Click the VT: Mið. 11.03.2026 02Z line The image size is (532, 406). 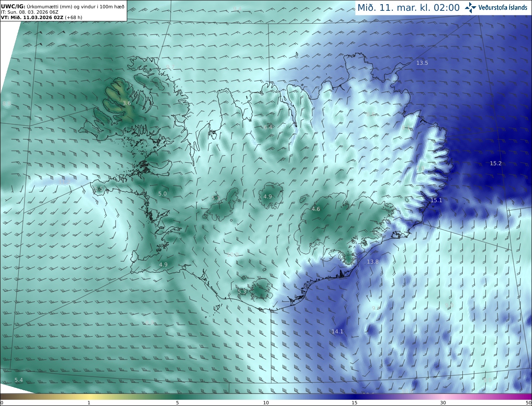click(x=42, y=17)
